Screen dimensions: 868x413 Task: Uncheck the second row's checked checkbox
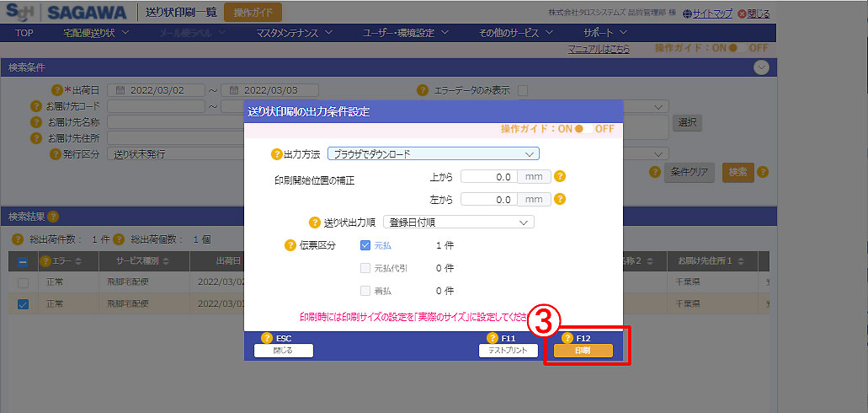tap(23, 304)
